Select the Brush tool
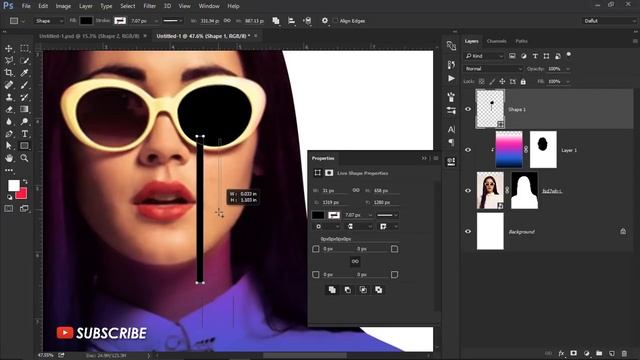640x360 pixels. (24, 85)
